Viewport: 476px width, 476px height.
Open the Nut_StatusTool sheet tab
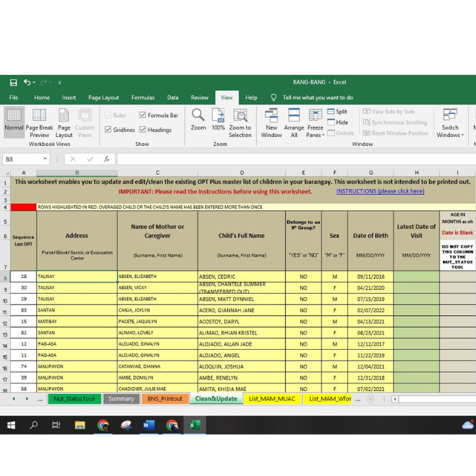pyautogui.click(x=74, y=399)
